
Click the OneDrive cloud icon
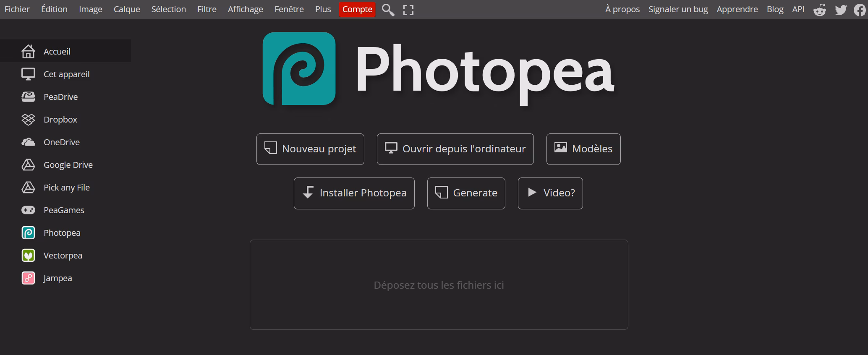coord(28,142)
